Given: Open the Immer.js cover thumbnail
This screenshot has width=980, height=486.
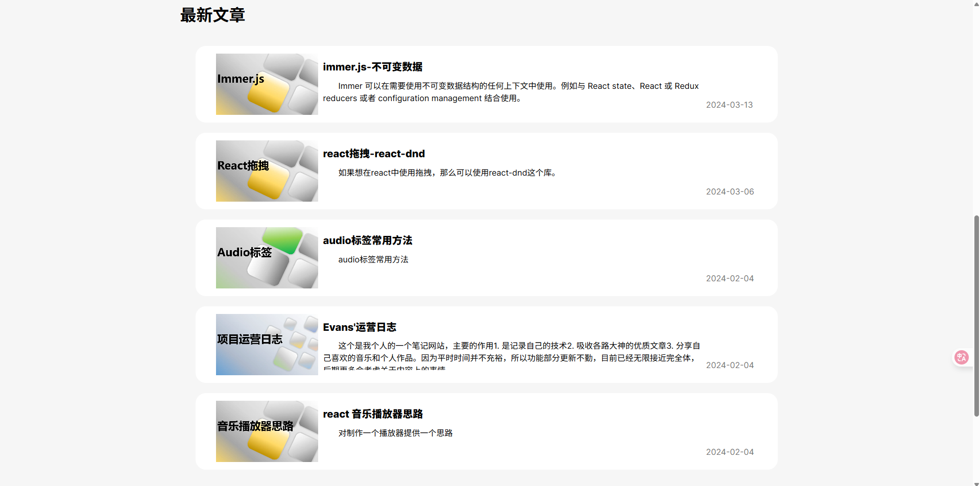Looking at the screenshot, I should point(267,84).
